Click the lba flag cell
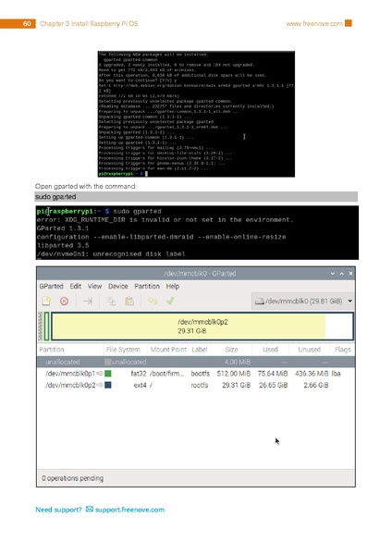Image resolution: width=392 pixels, height=555 pixels. (337, 374)
